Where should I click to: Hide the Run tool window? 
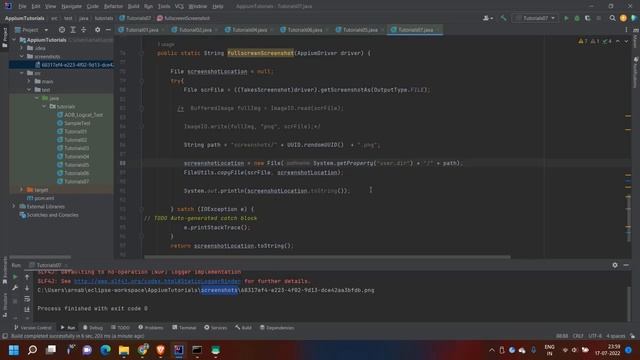pyautogui.click(x=626, y=265)
